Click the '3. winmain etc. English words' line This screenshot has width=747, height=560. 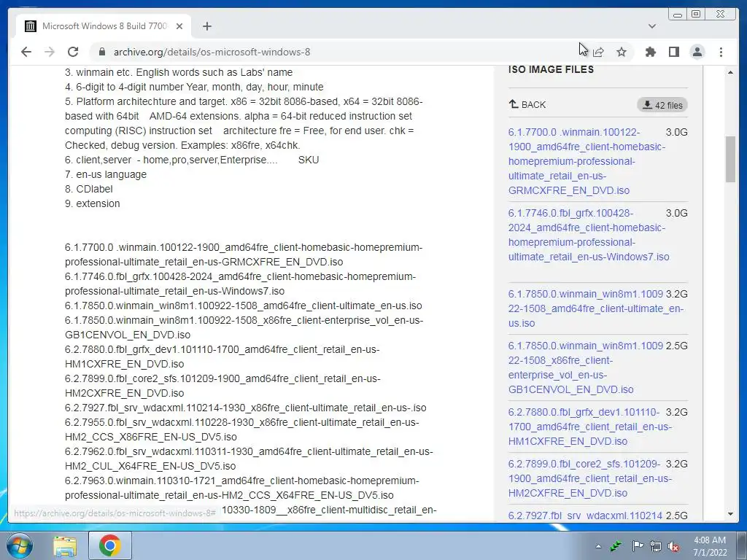(179, 72)
